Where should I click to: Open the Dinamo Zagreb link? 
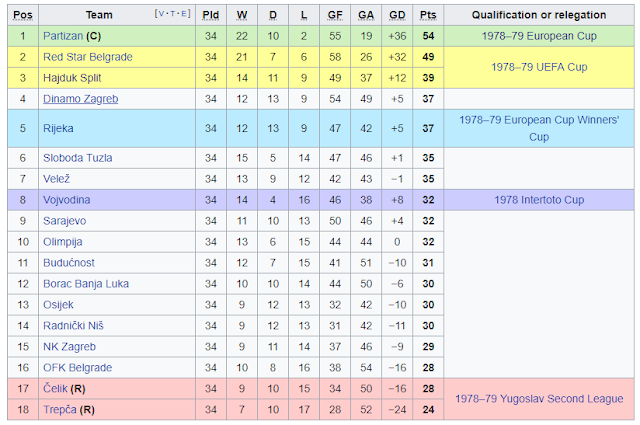(x=81, y=99)
